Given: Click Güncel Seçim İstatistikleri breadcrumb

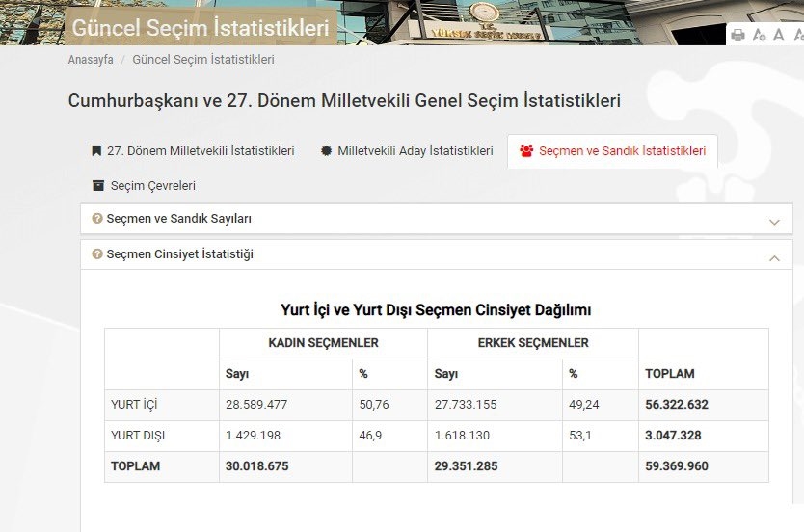Looking at the screenshot, I should (x=203, y=60).
